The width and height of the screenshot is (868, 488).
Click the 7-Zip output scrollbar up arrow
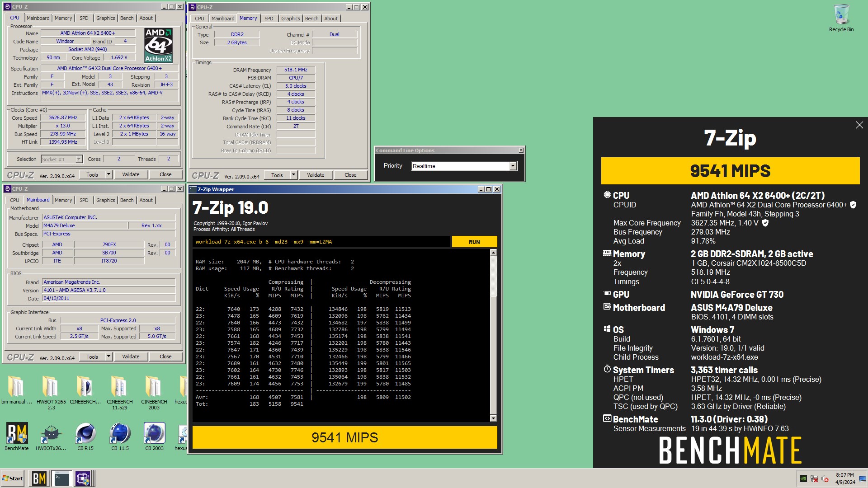click(493, 253)
